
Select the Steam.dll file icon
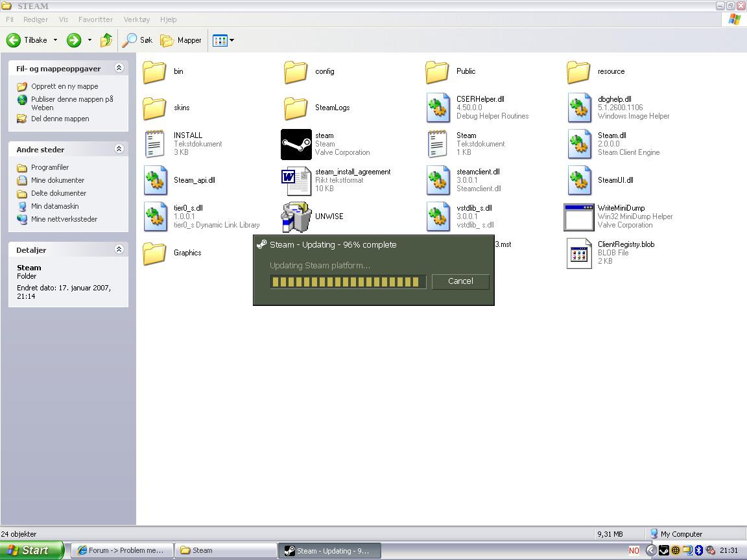coord(578,144)
